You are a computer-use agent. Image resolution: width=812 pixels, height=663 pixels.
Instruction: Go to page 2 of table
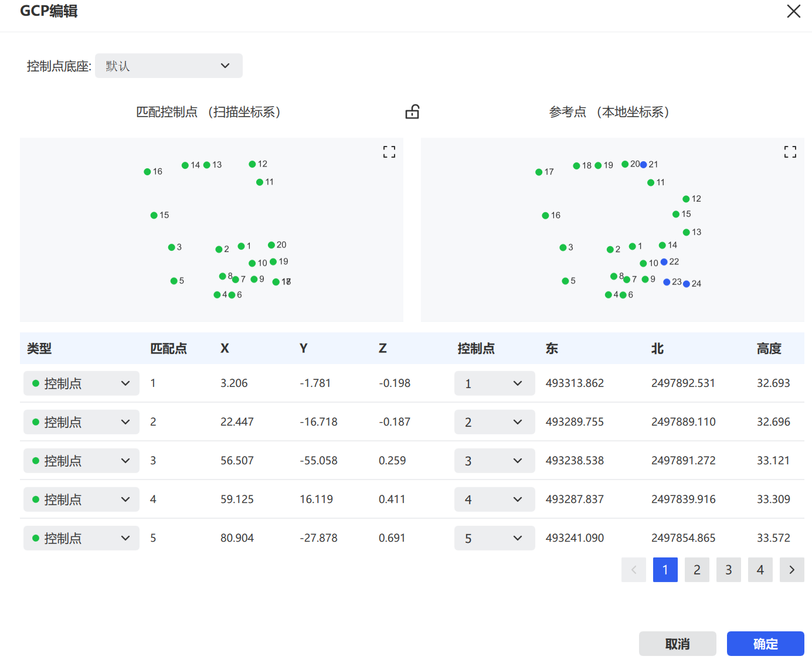[697, 570]
